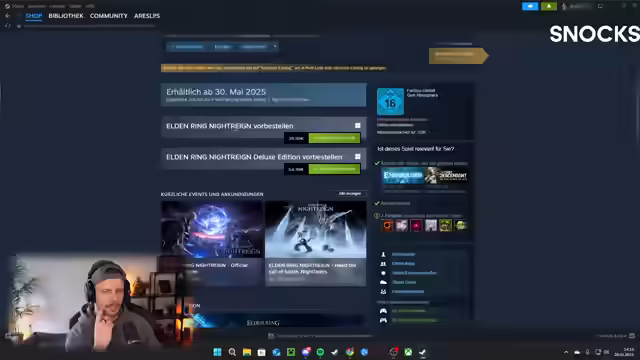Click the Einzelspieler feature link
640x360 pixels.
[x=403, y=254]
